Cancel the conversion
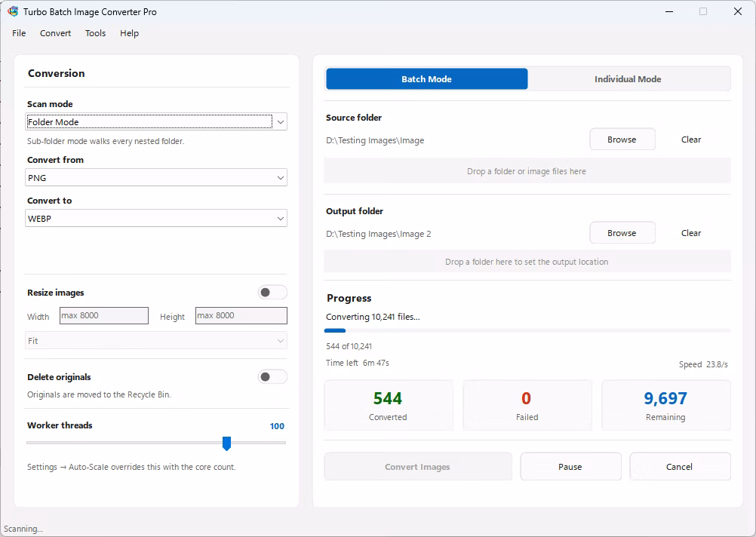Viewport: 756px width, 537px height. point(679,467)
